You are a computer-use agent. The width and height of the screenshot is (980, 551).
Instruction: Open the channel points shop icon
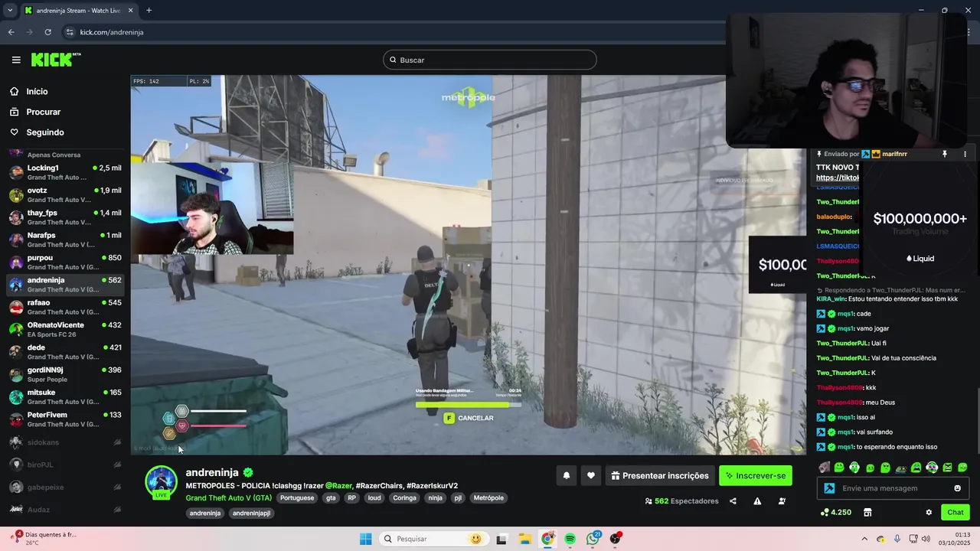tap(867, 512)
